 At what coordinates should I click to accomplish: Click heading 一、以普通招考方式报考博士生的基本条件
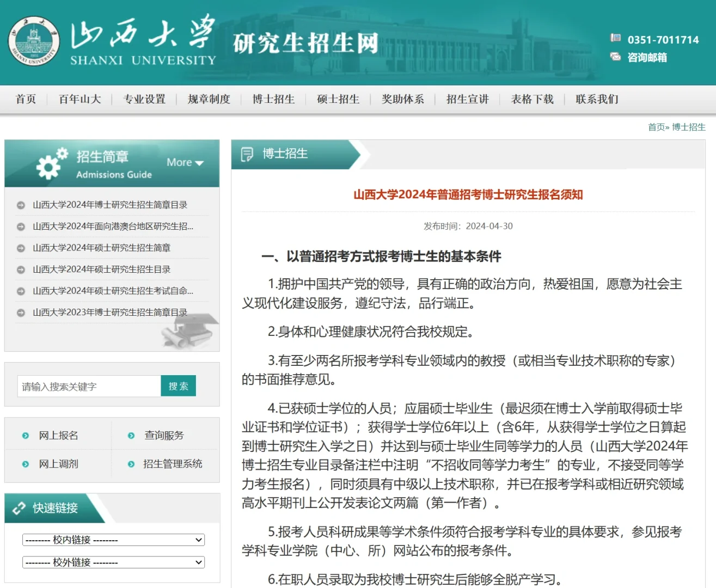(382, 256)
